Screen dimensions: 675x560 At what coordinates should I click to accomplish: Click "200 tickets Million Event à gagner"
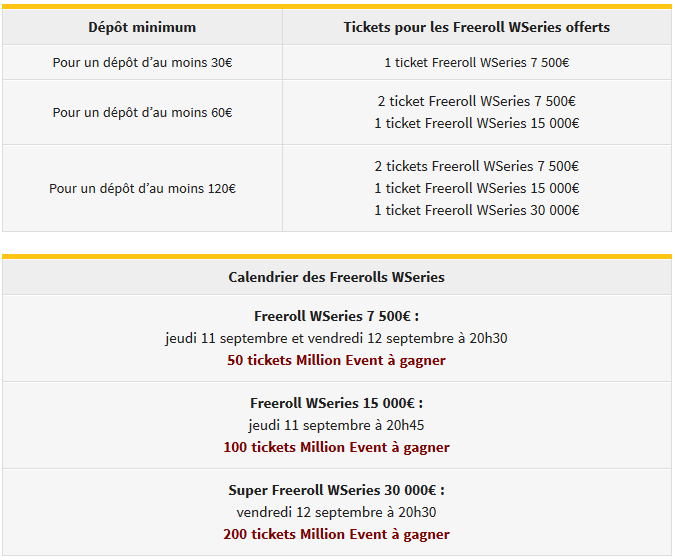pyautogui.click(x=336, y=534)
